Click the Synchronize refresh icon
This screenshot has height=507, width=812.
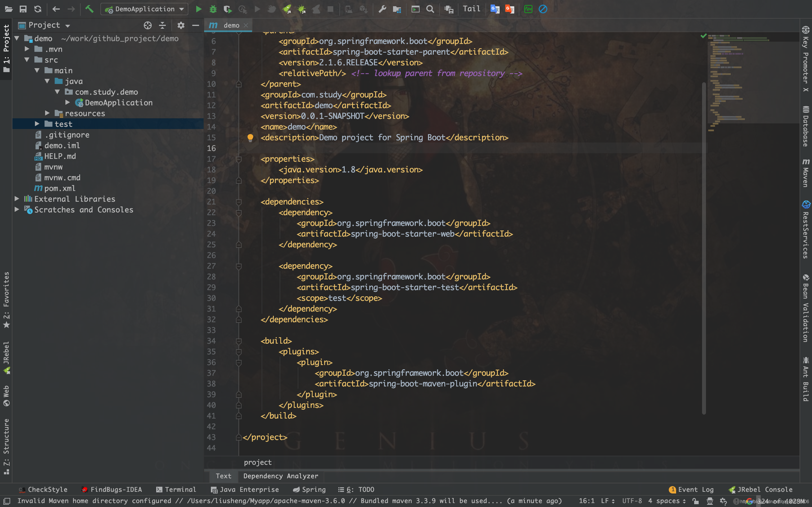[x=37, y=9]
